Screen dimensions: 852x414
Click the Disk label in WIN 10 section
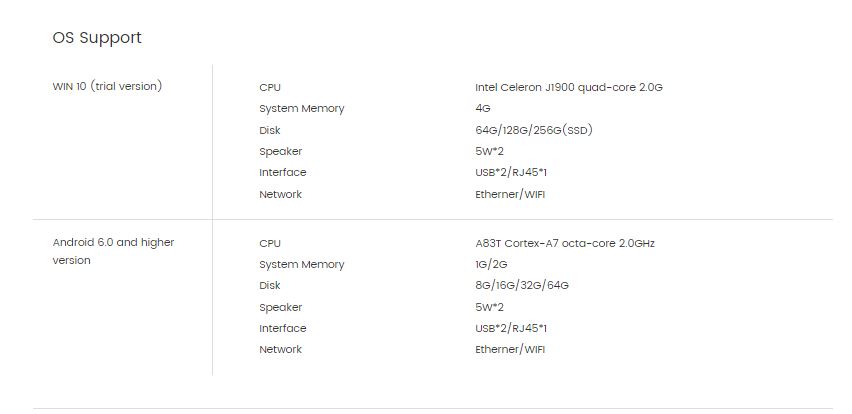tap(270, 130)
